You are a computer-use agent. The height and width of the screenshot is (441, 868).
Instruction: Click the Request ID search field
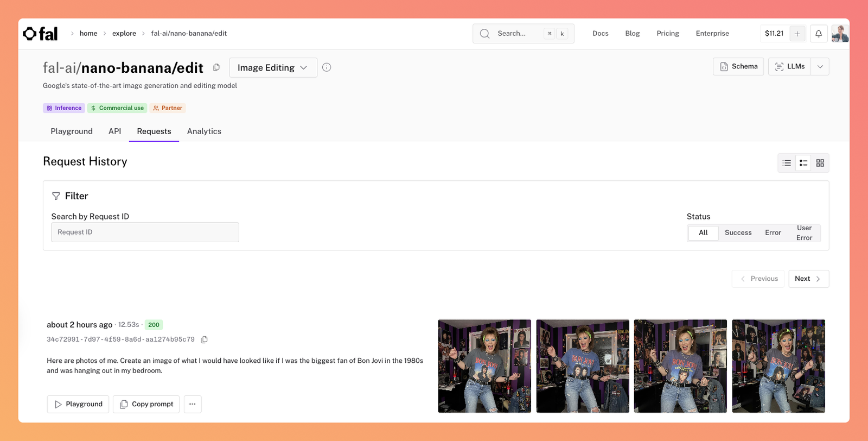tap(145, 232)
